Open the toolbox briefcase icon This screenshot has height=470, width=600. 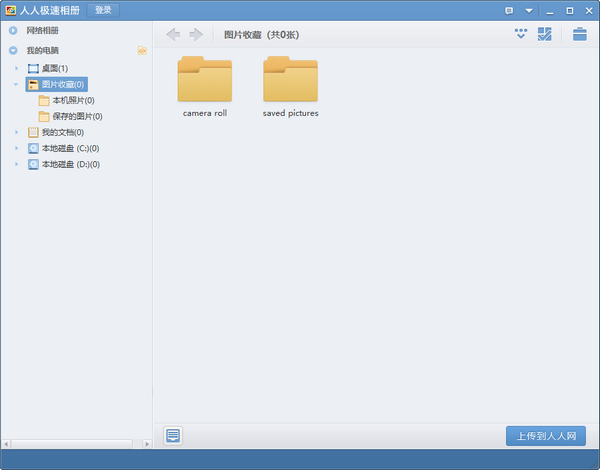579,34
